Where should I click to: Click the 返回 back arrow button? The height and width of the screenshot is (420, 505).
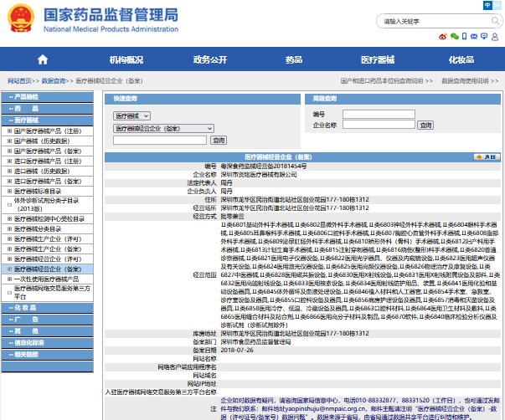487,156
